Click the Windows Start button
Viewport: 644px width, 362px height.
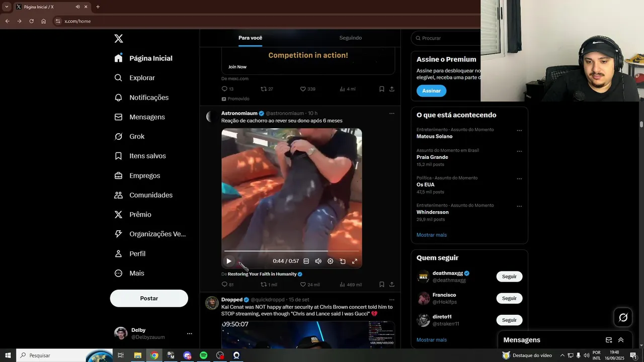(x=8, y=355)
